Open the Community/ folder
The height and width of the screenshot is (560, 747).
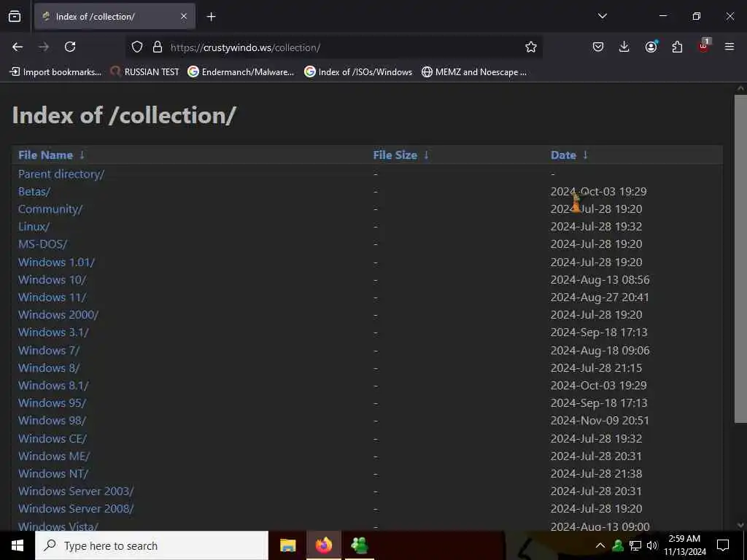point(50,209)
